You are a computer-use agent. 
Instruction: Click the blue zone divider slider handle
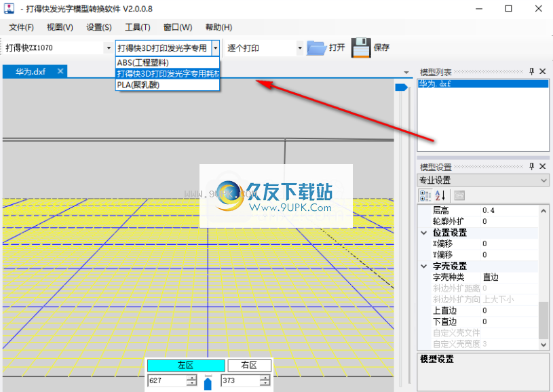(x=208, y=384)
